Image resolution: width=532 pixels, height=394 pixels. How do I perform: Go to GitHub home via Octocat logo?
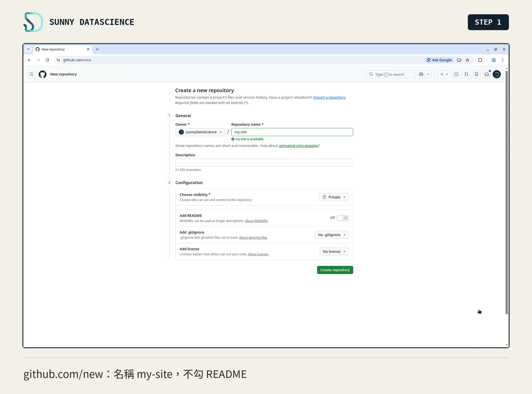(x=43, y=74)
